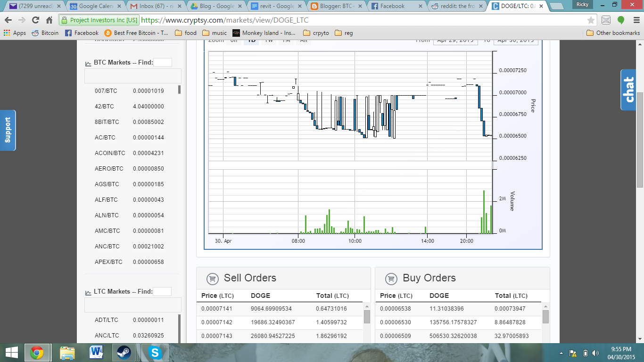Switch to the Google Calendar tab
This screenshot has height=362, width=644.
coord(96,7)
